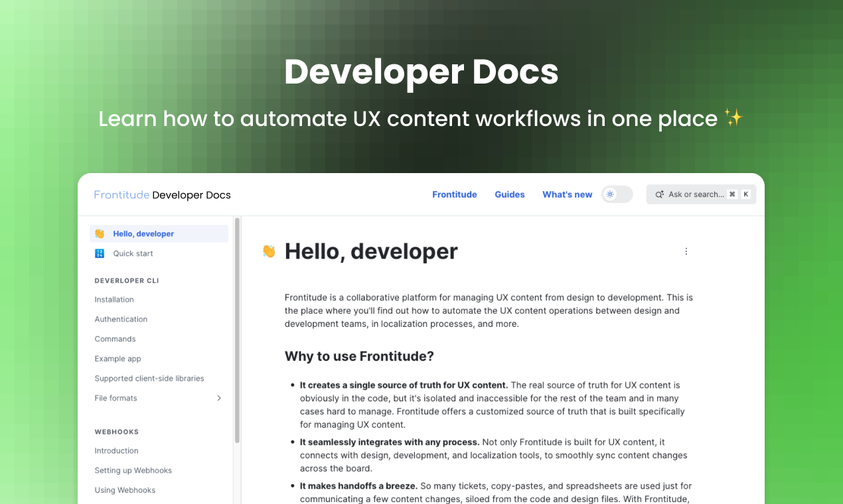Open the Setting up Webhooks page
The height and width of the screenshot is (504, 843).
tap(133, 471)
